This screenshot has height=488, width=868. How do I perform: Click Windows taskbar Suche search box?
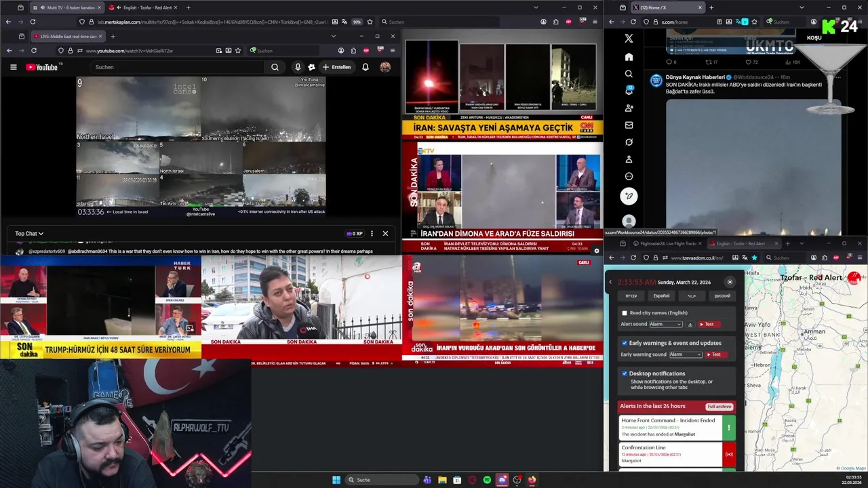click(x=381, y=480)
